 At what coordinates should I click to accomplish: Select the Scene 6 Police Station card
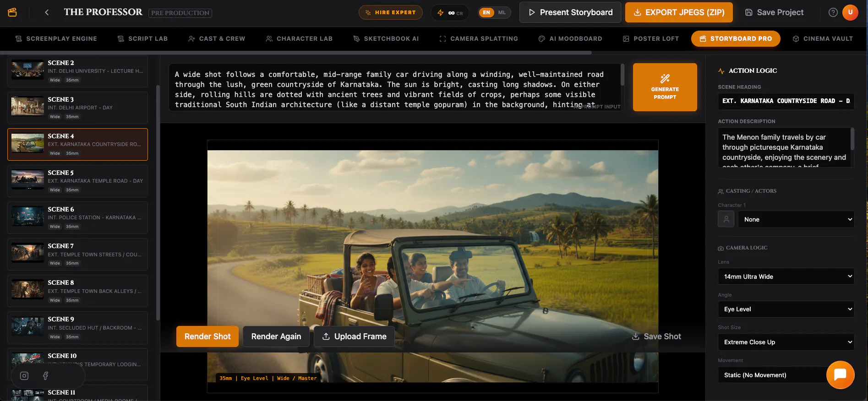(77, 217)
